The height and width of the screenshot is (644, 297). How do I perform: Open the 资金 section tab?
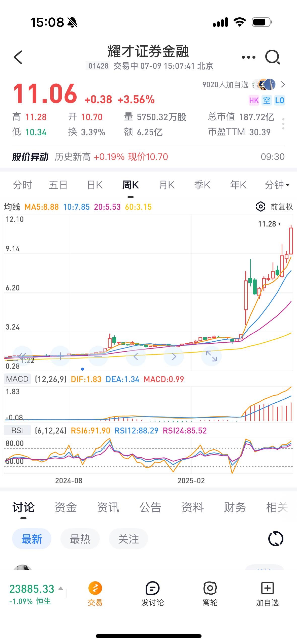tap(66, 507)
